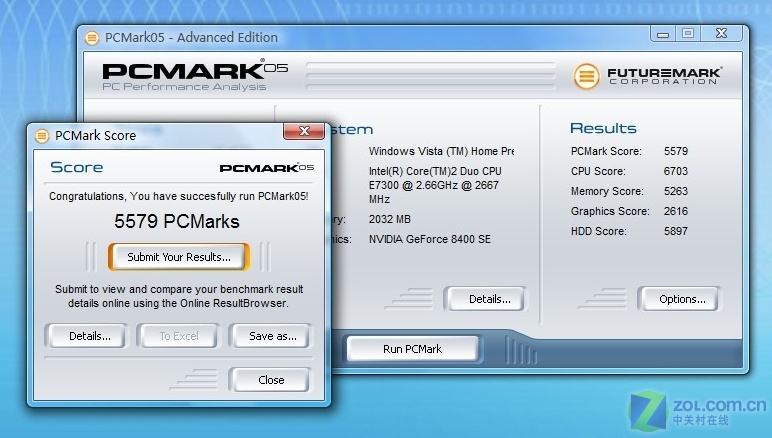The height and width of the screenshot is (438, 772).
Task: Close PCMark Score dialog with red X
Action: [304, 131]
